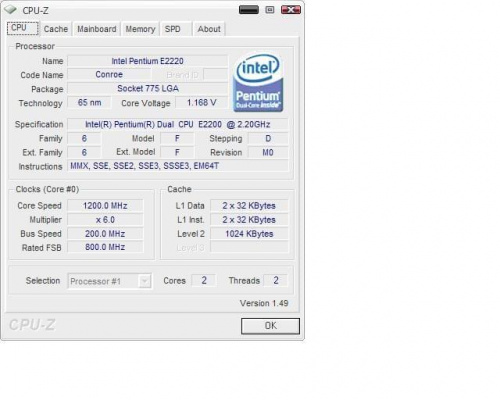Click the Name field showing Intel Pentium E2220

pyautogui.click(x=147, y=61)
